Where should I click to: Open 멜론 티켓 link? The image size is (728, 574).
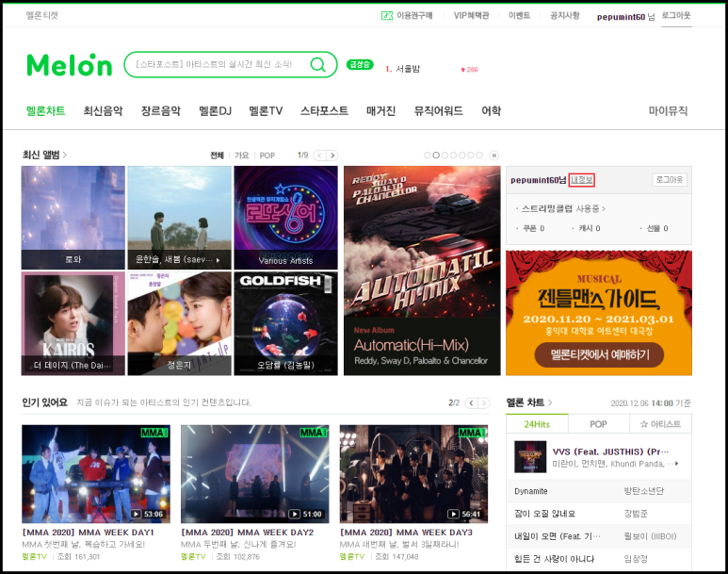coord(41,15)
